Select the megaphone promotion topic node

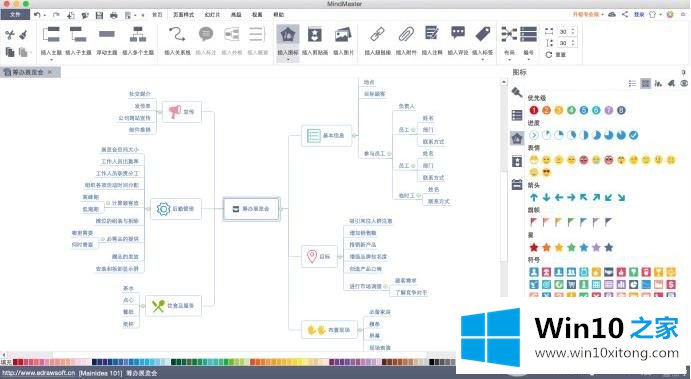[x=182, y=111]
